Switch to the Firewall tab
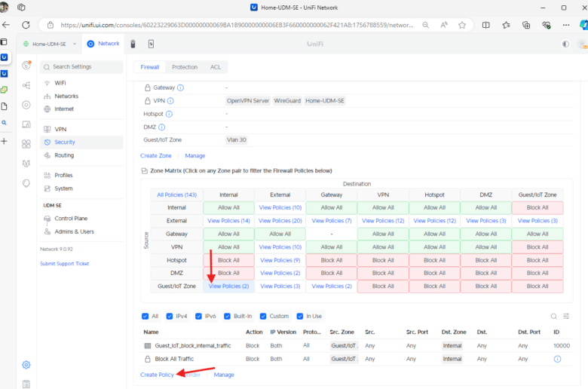The width and height of the screenshot is (588, 389). tap(150, 67)
